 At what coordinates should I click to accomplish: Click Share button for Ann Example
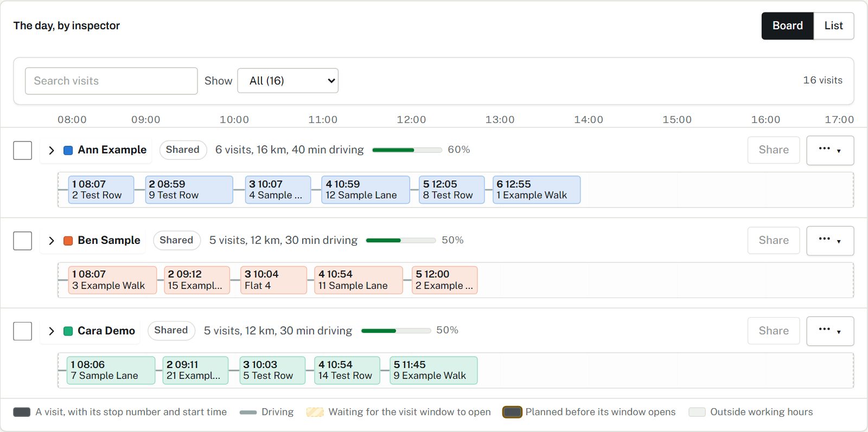coord(774,150)
